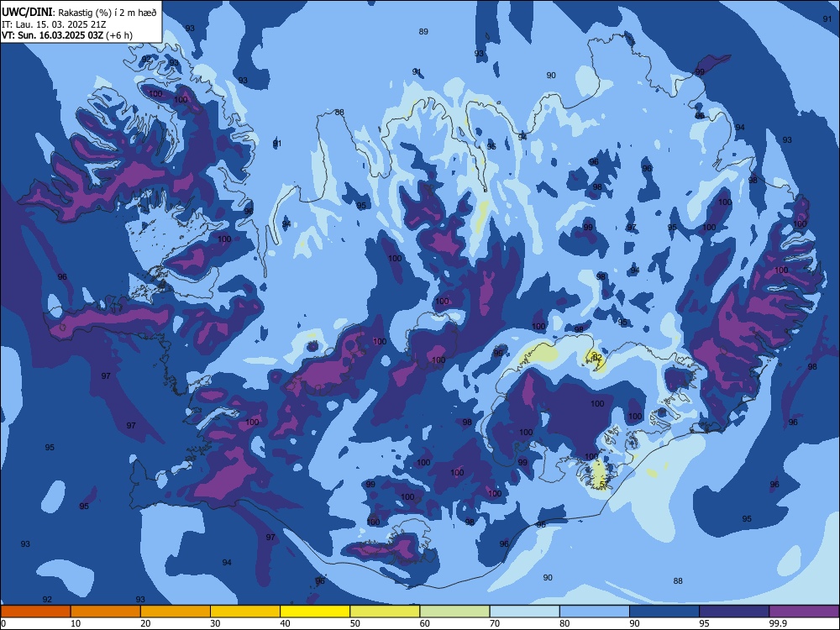Pick the purple legend swatch above 99.9
The width and height of the screenshot is (840, 630).
[804, 612]
